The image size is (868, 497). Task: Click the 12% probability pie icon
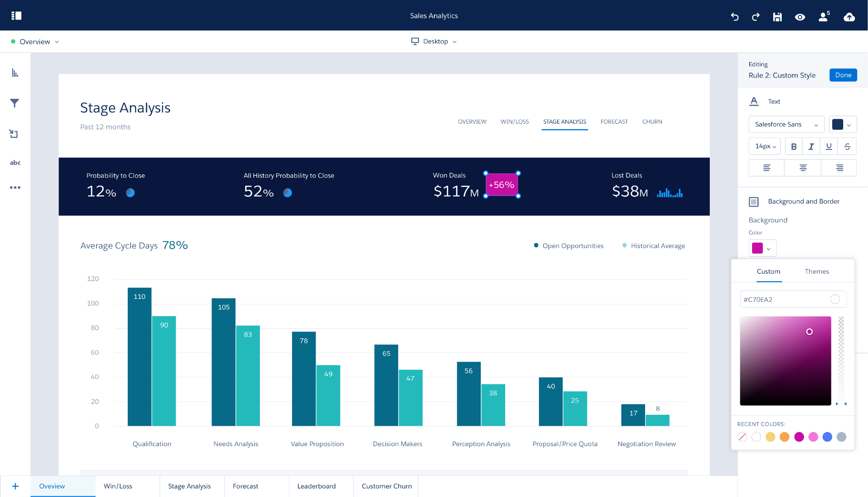(130, 193)
